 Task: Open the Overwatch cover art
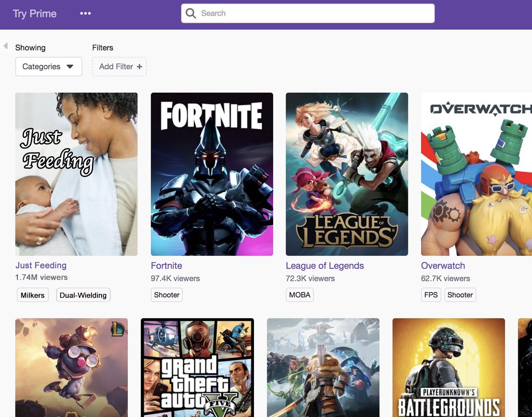477,174
